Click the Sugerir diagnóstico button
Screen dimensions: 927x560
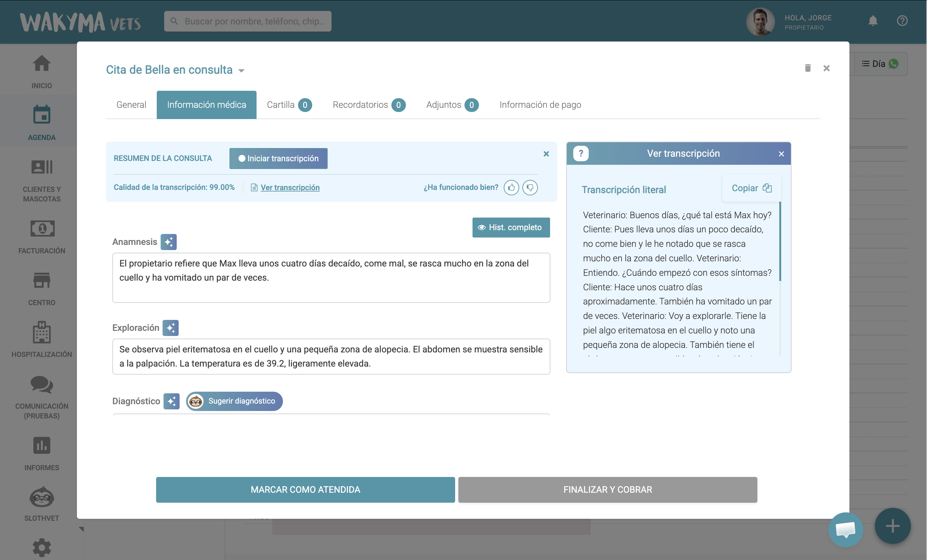[x=234, y=401]
